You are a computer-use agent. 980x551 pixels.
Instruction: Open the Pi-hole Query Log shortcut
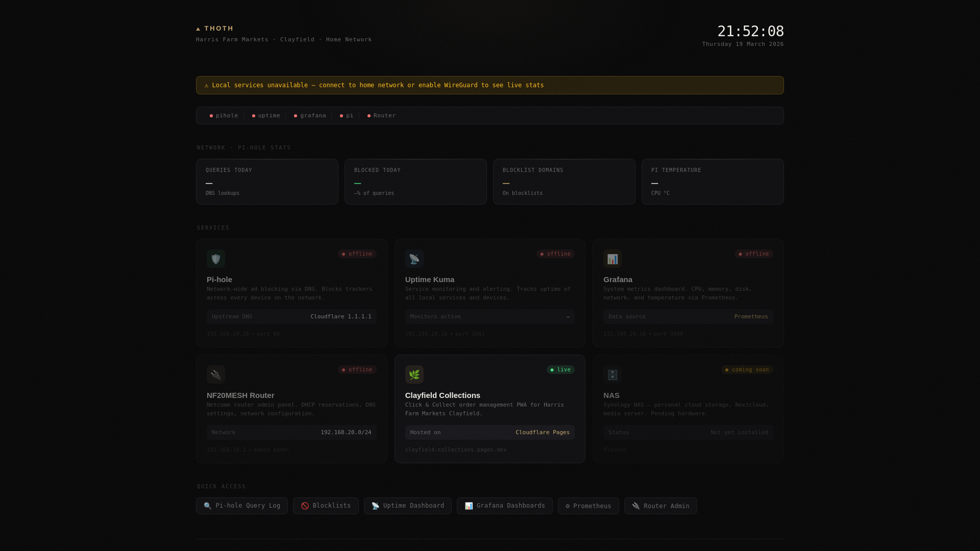pyautogui.click(x=242, y=506)
